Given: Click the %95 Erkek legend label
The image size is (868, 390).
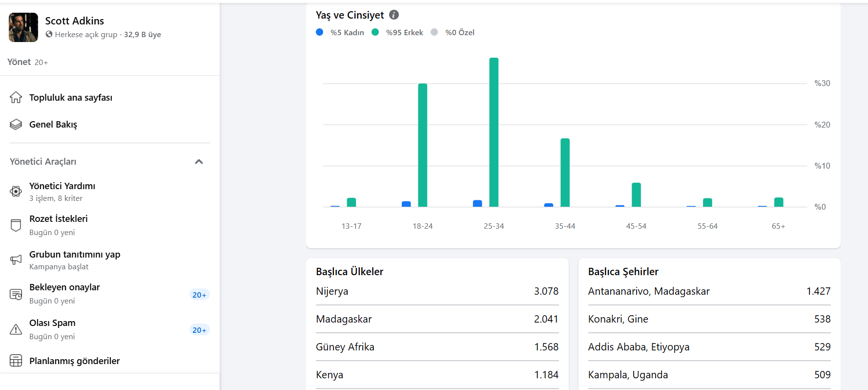Looking at the screenshot, I should click(405, 32).
